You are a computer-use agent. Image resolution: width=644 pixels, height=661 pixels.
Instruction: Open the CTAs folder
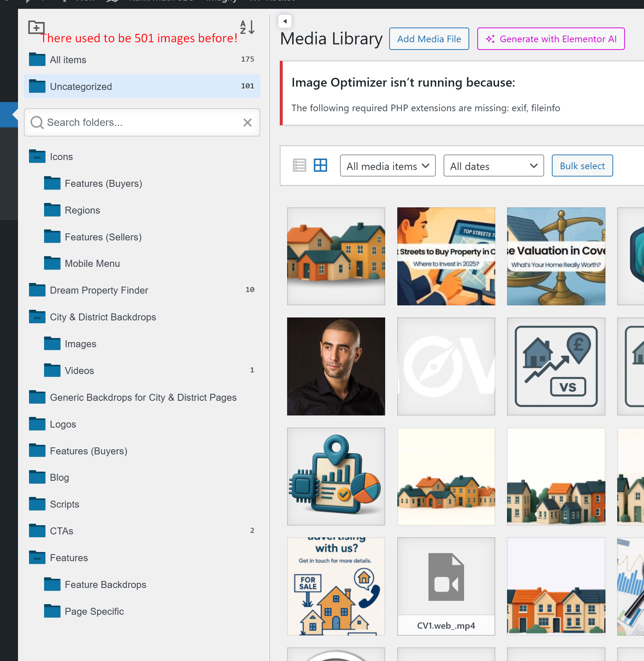click(x=61, y=531)
